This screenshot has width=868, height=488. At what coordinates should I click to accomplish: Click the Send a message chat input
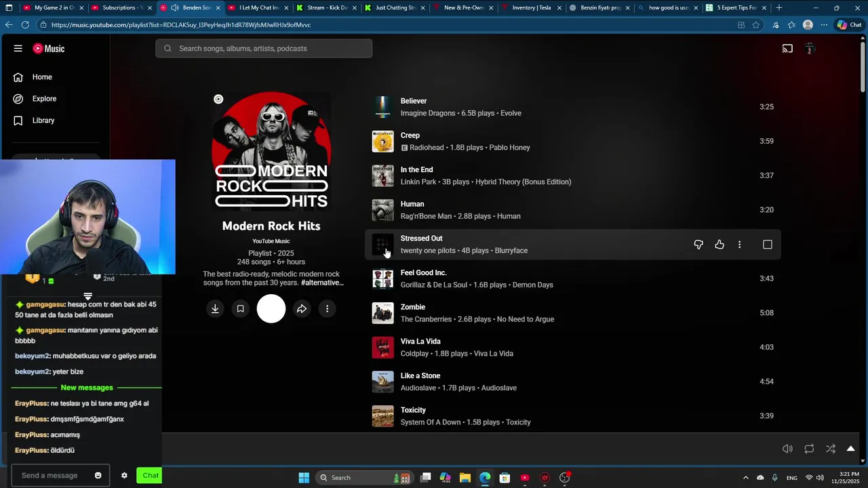pos(51,476)
